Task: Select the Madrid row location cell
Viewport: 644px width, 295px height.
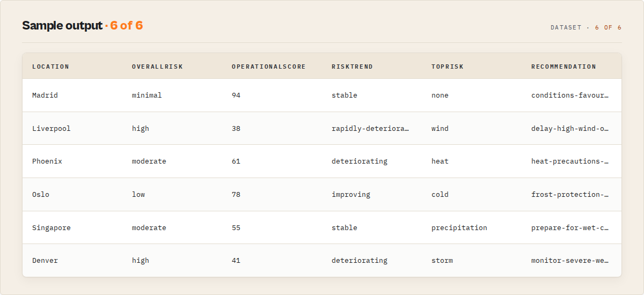Action: click(45, 95)
